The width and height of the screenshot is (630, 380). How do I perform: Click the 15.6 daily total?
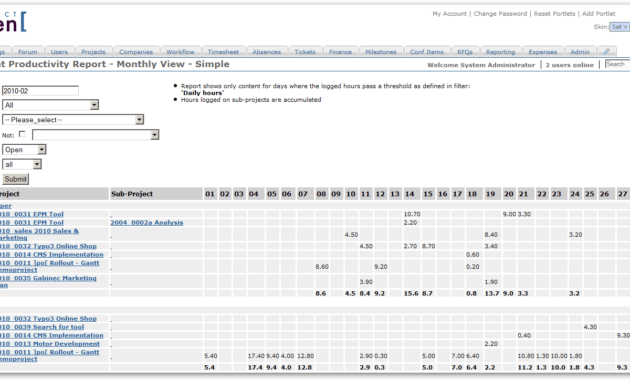click(x=411, y=294)
